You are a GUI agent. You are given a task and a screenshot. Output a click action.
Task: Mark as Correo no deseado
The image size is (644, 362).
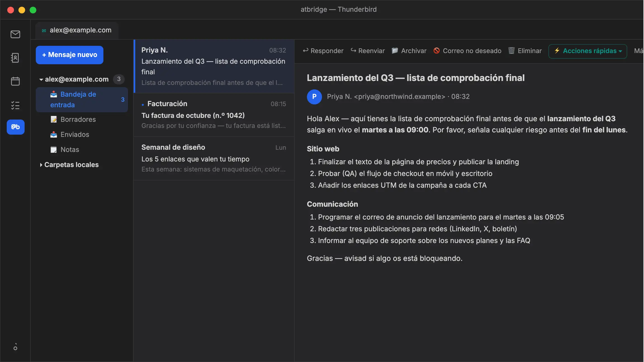click(467, 51)
